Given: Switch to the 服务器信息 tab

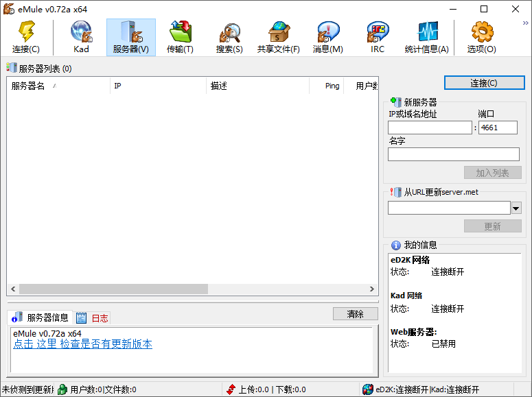Looking at the screenshot, I should (40, 317).
